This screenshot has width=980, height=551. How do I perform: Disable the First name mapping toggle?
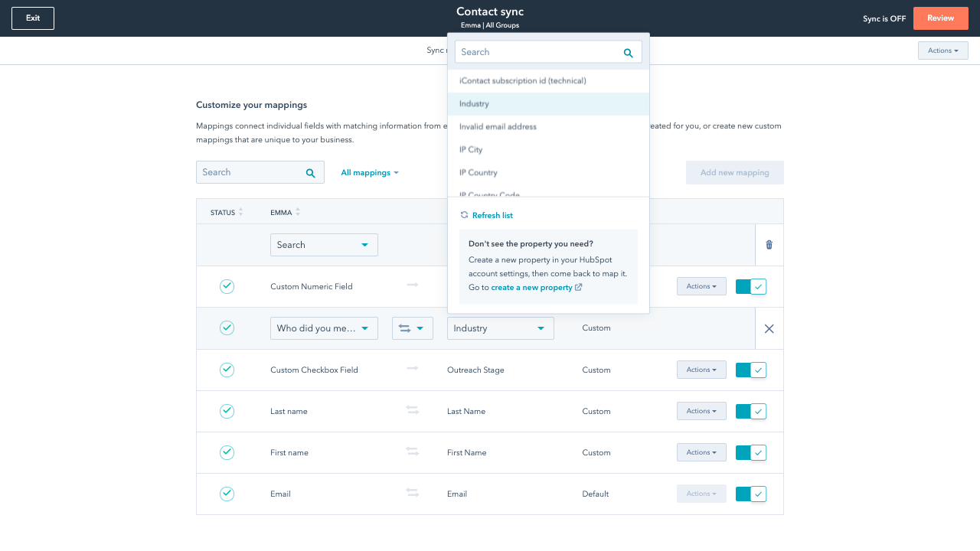pos(750,452)
